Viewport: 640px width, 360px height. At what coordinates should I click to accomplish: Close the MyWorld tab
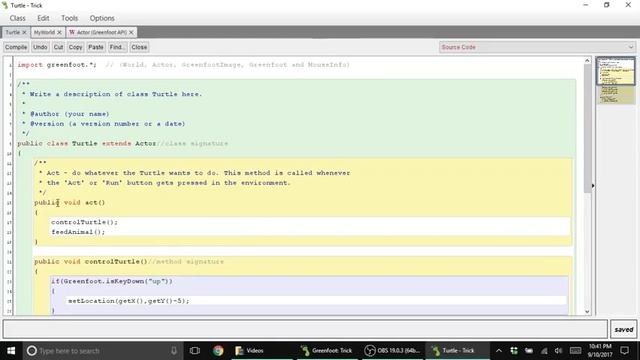[59, 32]
